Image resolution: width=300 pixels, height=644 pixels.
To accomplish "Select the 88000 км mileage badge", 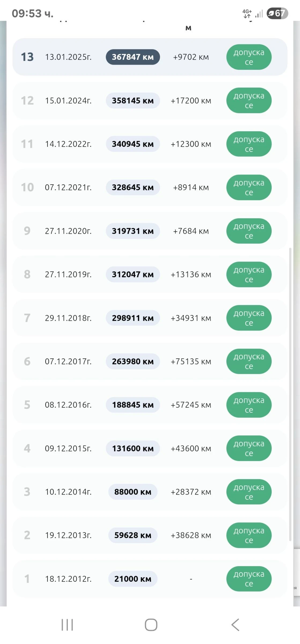I will coord(133,492).
